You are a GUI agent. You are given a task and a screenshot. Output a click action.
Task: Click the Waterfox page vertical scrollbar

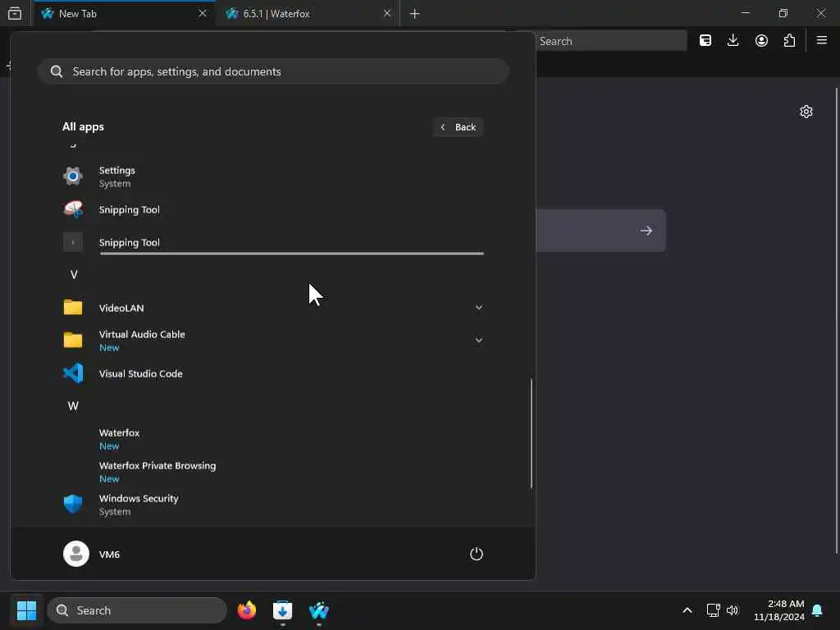[836, 321]
